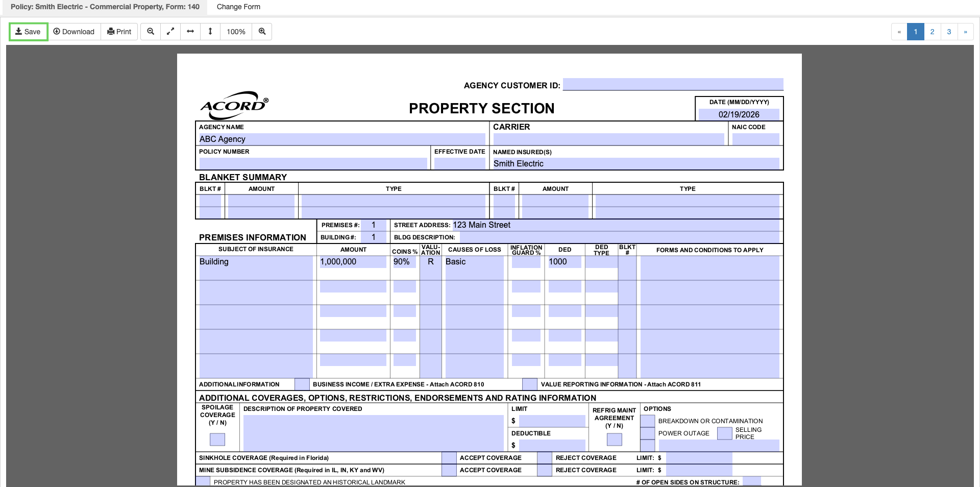
Task: Edit the date field showing 02/19/2026
Action: point(739,114)
